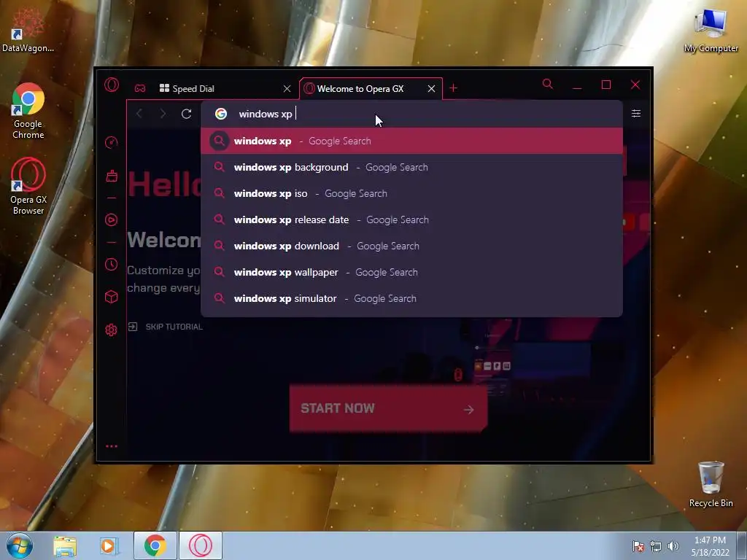Screen dimensions: 747x560
Task: Choose 'windows xp' Google Search suggestion
Action: [411, 141]
